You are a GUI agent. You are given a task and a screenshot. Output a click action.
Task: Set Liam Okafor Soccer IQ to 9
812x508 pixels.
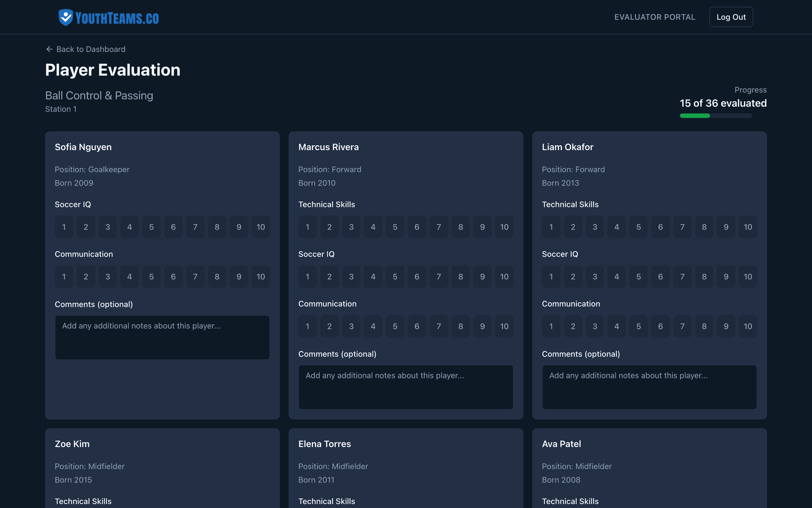tap(726, 277)
